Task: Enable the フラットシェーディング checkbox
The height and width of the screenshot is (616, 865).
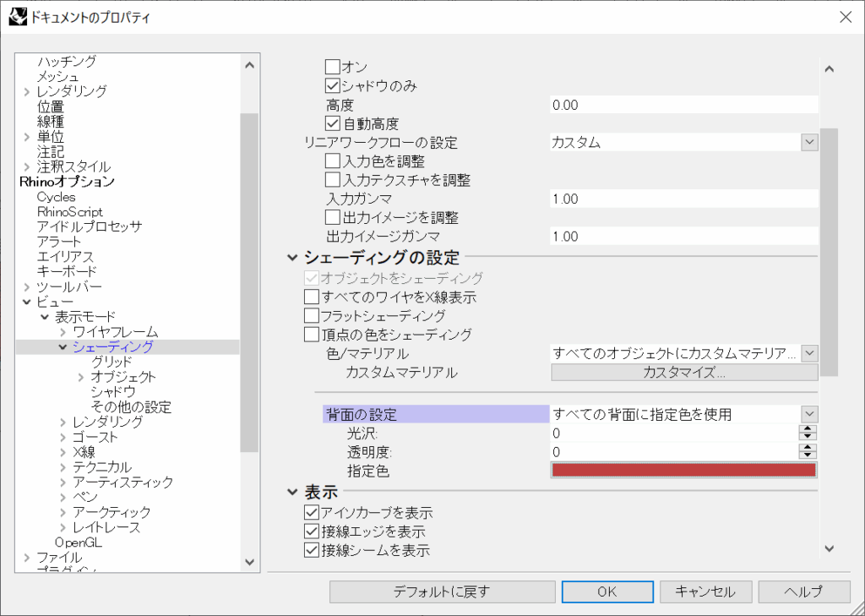Action: (x=312, y=316)
